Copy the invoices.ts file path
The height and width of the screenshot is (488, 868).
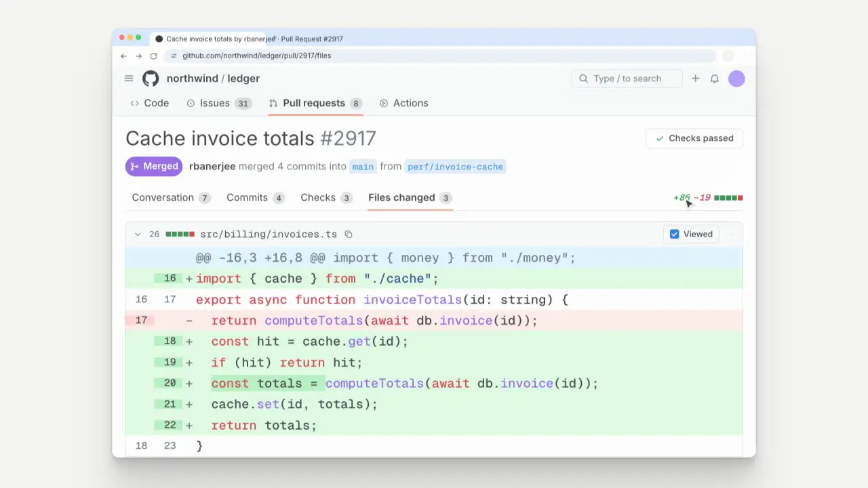pyautogui.click(x=349, y=235)
